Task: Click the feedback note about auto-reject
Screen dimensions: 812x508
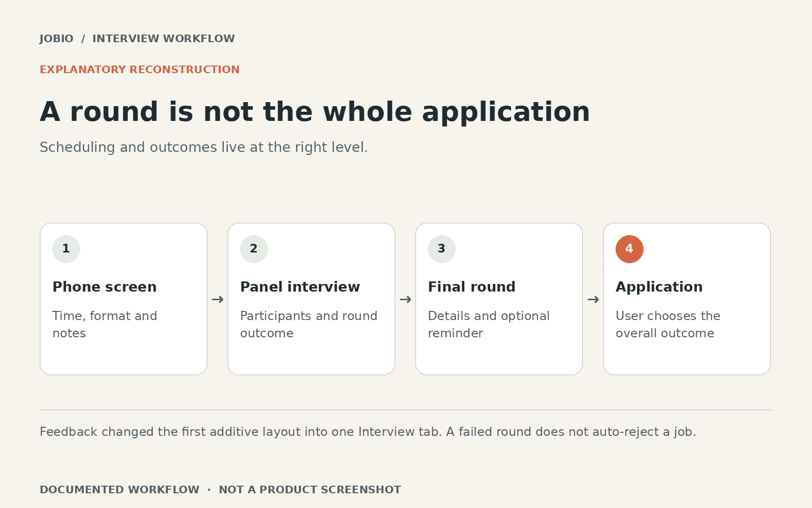Action: 368,432
